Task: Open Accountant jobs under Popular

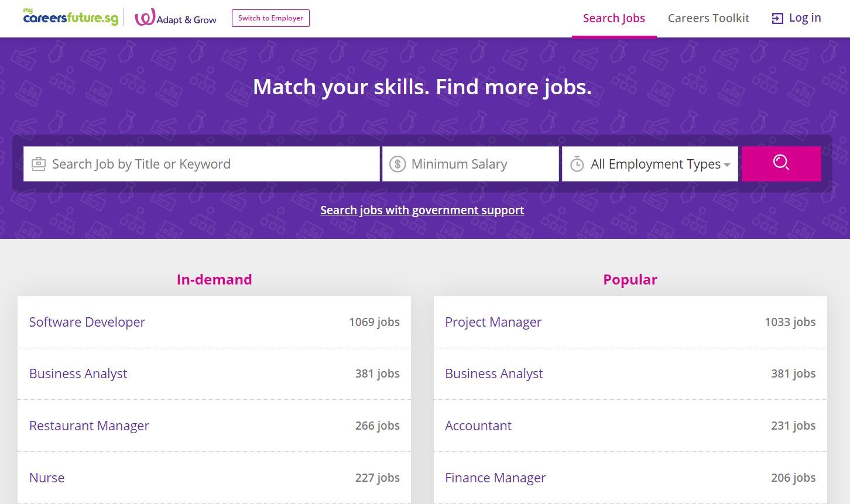Action: (478, 426)
